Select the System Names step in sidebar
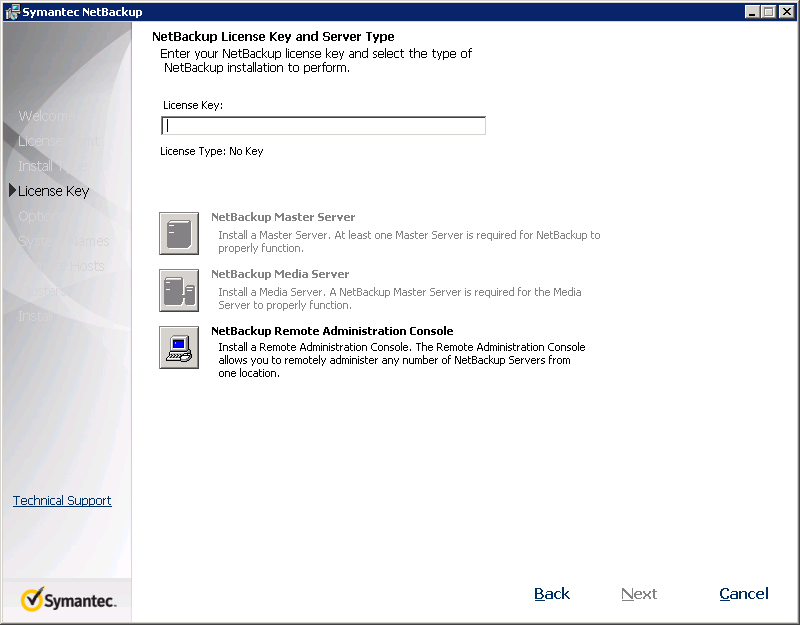The height and width of the screenshot is (625, 800). click(x=64, y=241)
